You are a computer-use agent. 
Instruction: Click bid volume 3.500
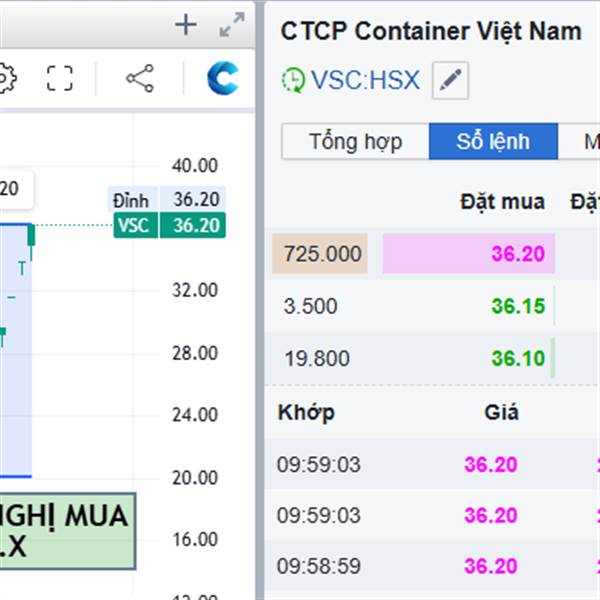pos(310,306)
